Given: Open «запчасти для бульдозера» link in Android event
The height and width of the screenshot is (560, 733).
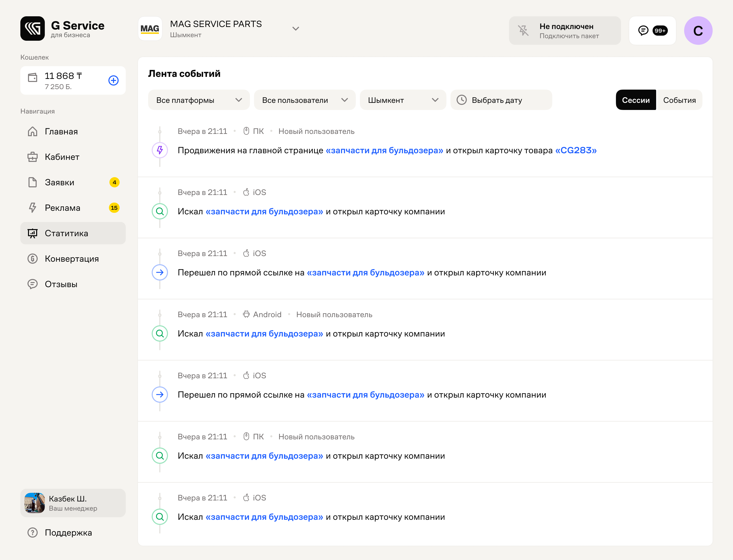Looking at the screenshot, I should click(264, 334).
